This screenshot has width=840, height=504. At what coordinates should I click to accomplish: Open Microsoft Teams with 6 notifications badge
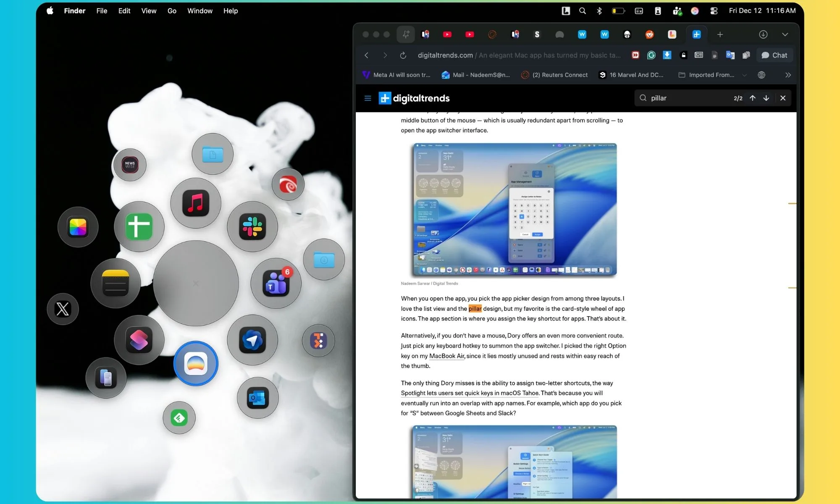point(276,283)
